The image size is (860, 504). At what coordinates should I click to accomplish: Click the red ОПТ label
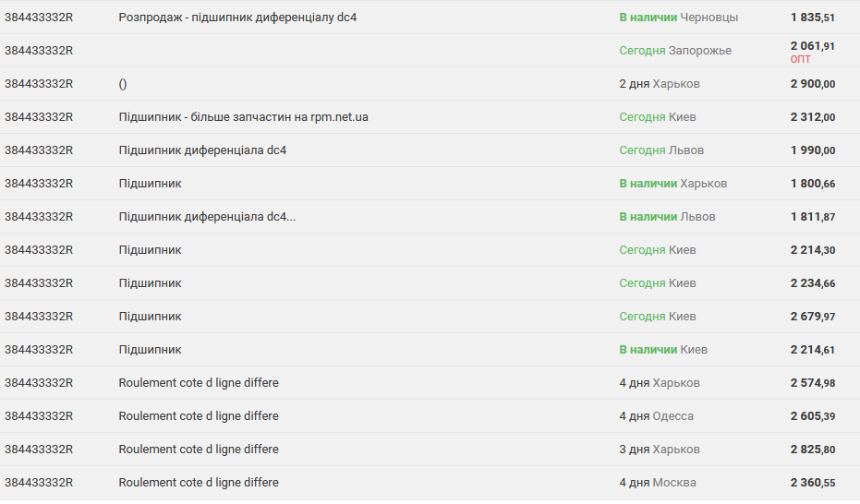point(800,60)
